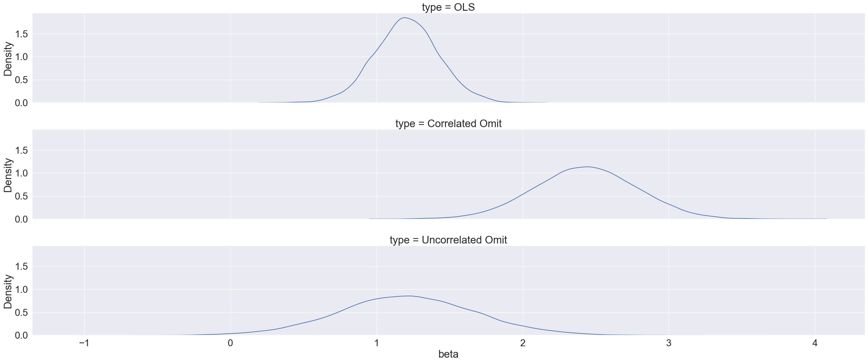Click the peak of the Uncorrelated Omit curve

pyautogui.click(x=408, y=296)
